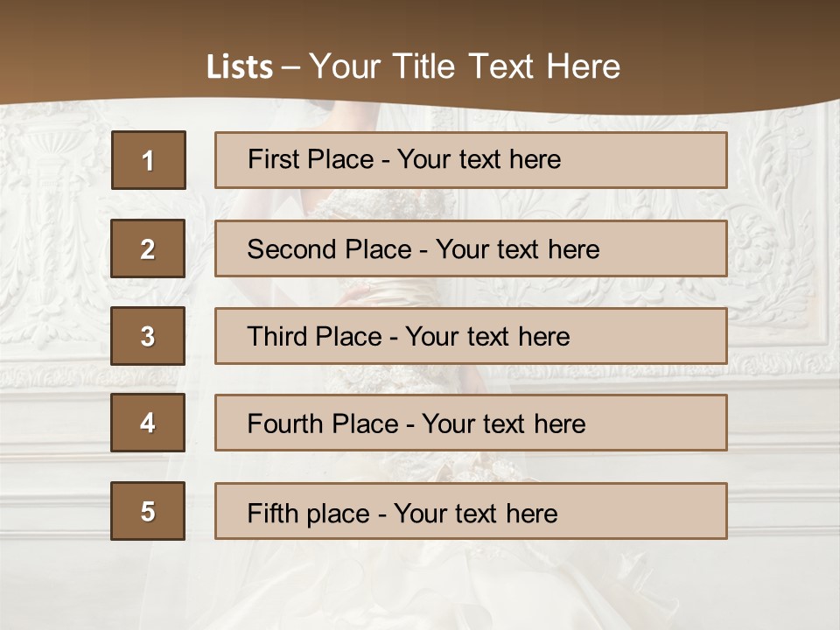
Task: Click the brown number 2 box
Action: pyautogui.click(x=148, y=248)
